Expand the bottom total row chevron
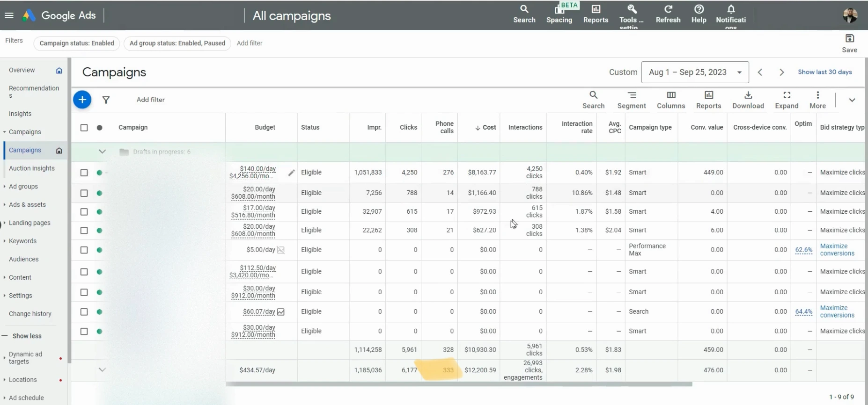This screenshot has height=405, width=868. [102, 370]
